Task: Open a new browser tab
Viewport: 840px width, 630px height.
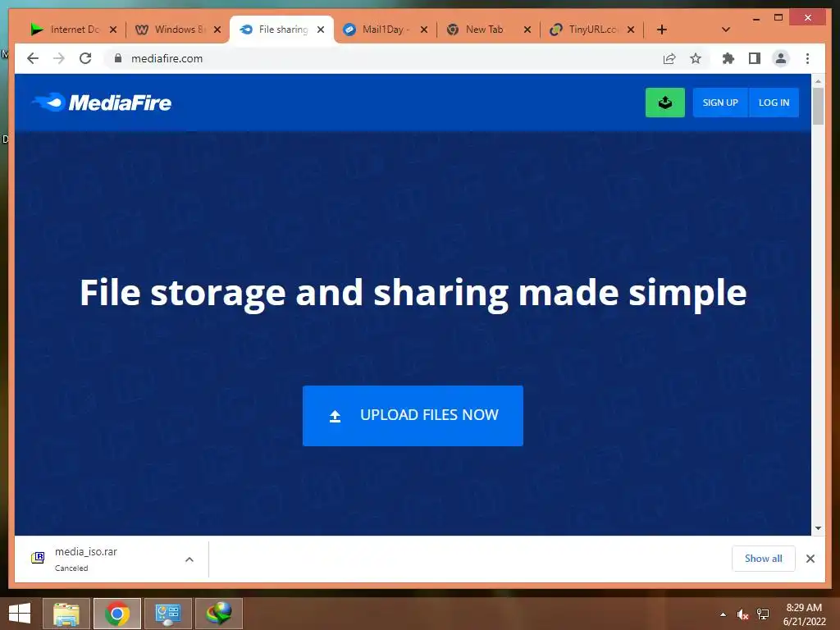Action: [662, 30]
